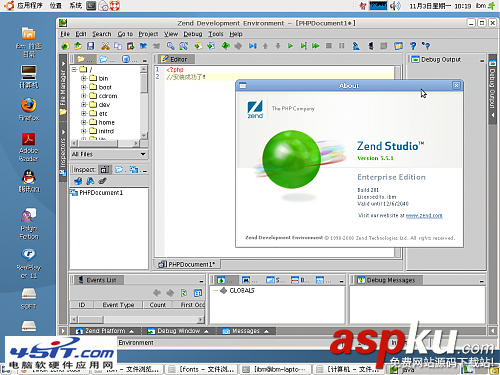Expand the bin folder node
The image size is (500, 375).
[84, 78]
